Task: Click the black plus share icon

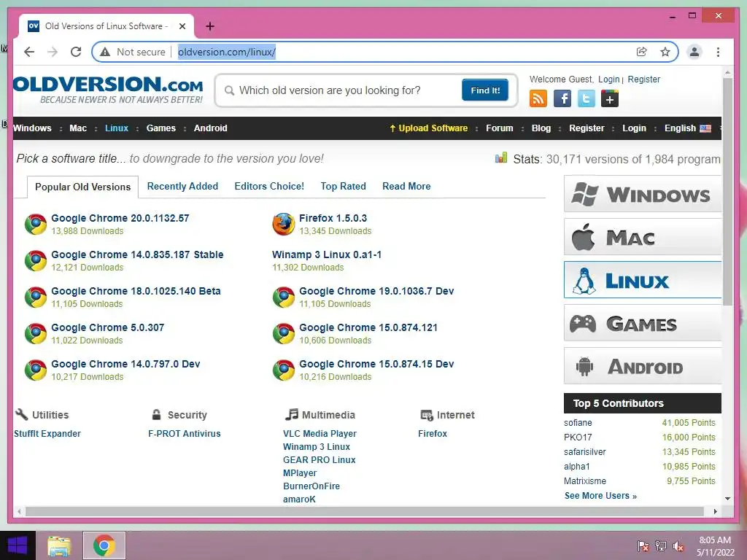Action: click(x=610, y=98)
